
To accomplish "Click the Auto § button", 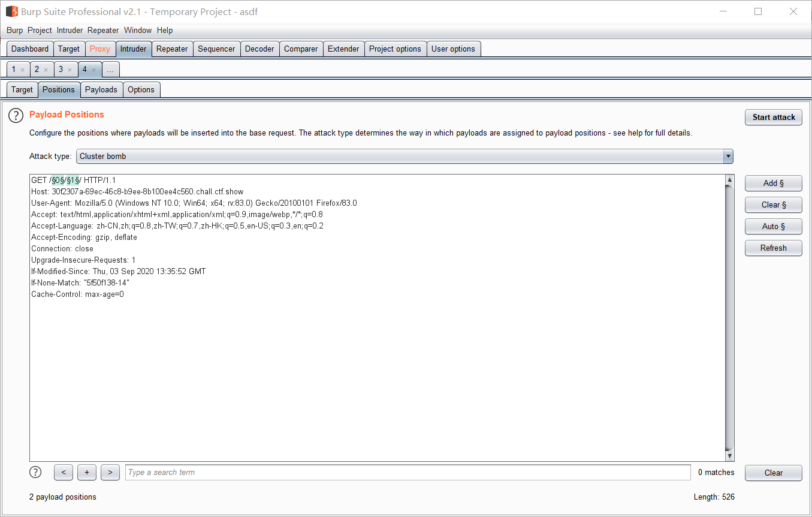I will coord(774,227).
